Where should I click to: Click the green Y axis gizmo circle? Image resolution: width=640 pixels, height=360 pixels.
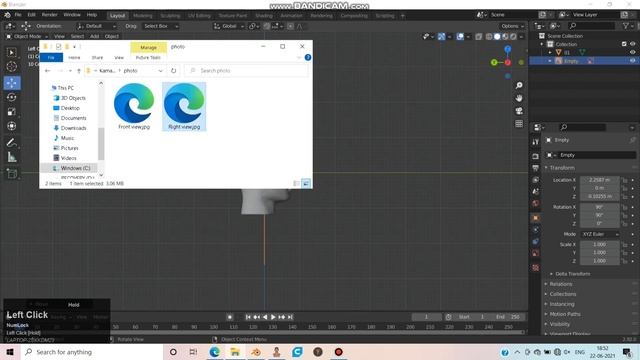(494, 62)
